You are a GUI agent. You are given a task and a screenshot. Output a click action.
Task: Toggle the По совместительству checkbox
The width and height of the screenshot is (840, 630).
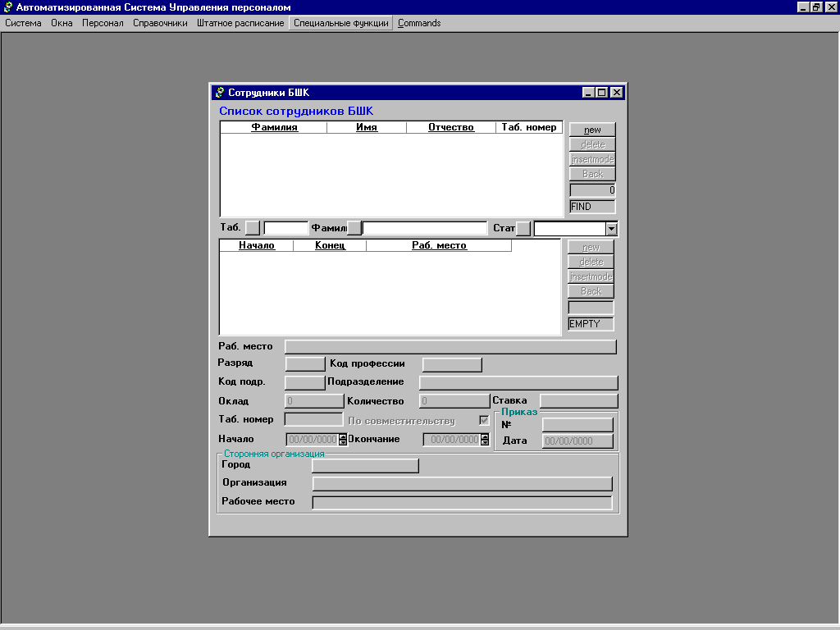coord(484,421)
